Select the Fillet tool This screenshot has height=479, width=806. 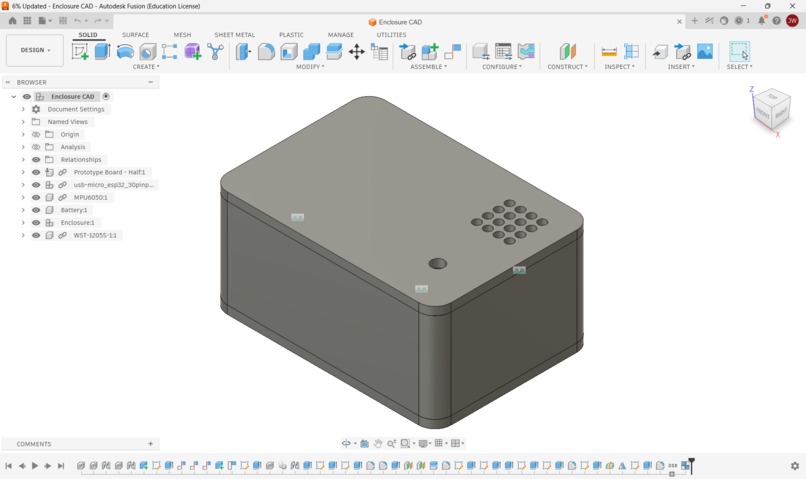click(x=266, y=52)
